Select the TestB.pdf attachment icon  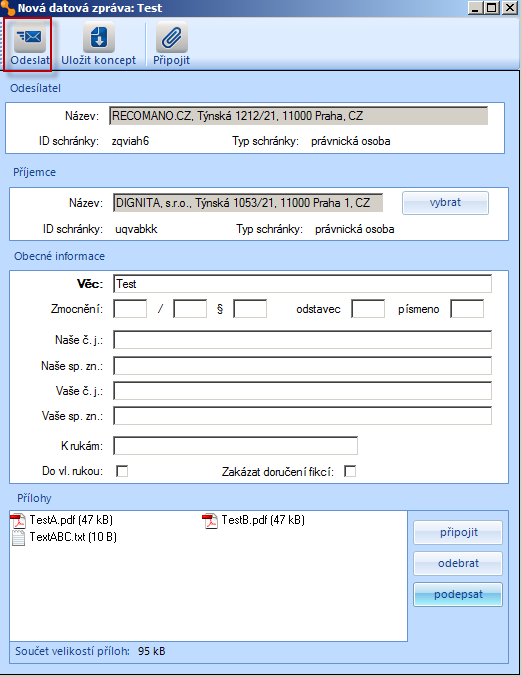coord(210,521)
